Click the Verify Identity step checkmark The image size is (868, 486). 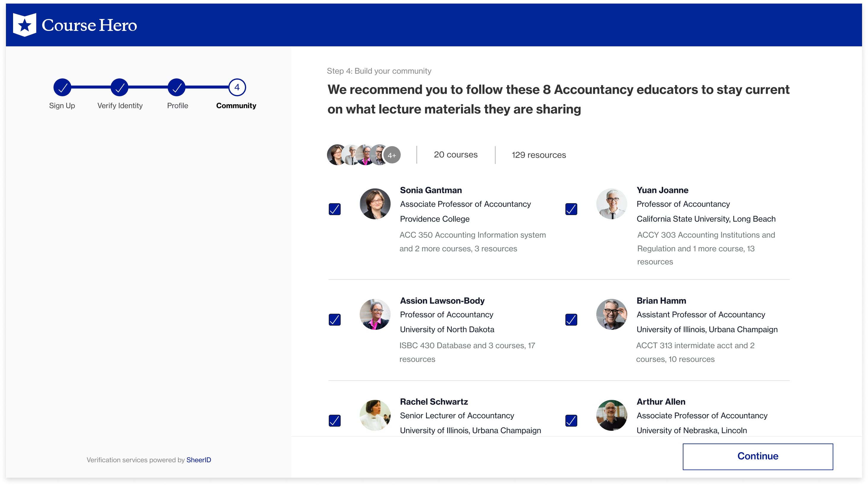[x=119, y=88]
